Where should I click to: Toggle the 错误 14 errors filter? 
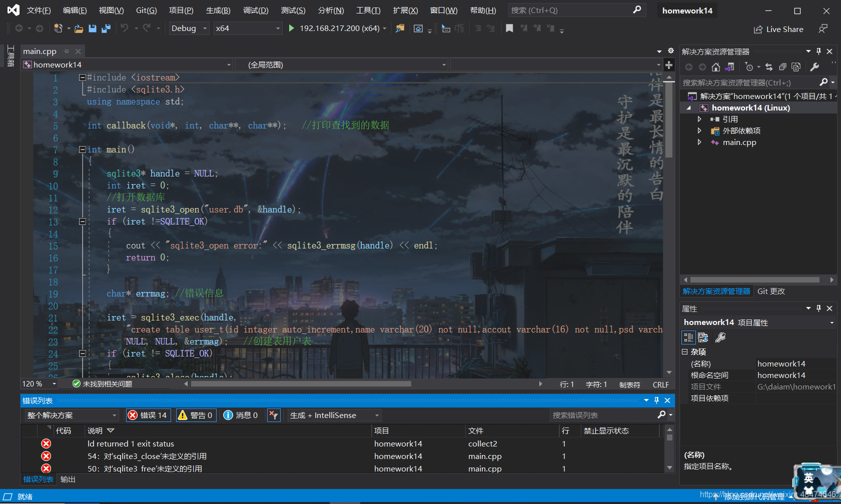tap(148, 415)
